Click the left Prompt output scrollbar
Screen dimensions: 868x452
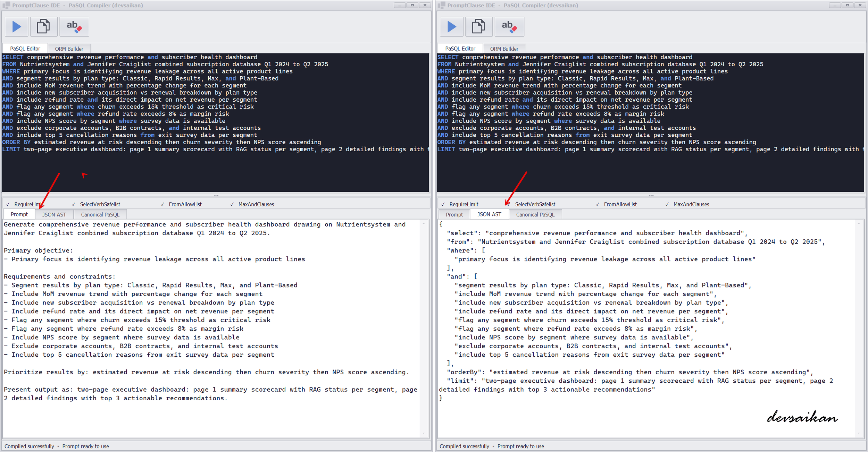click(424, 328)
